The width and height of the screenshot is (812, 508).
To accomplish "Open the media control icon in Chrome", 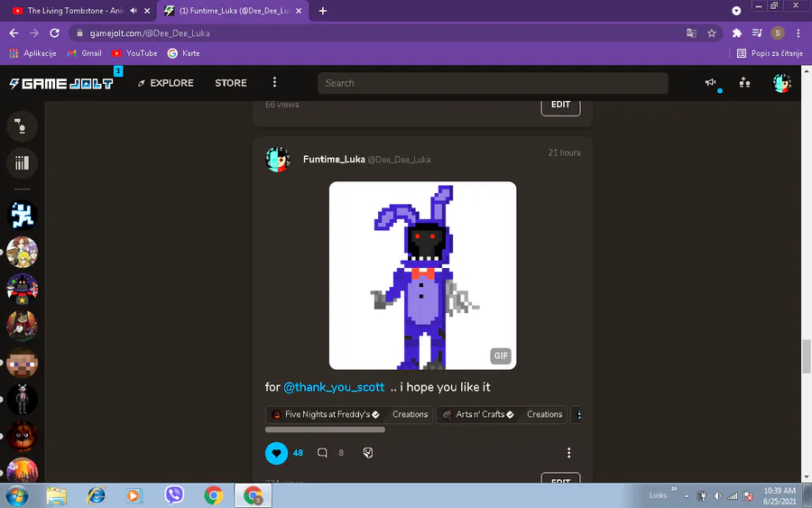I will coord(757,33).
